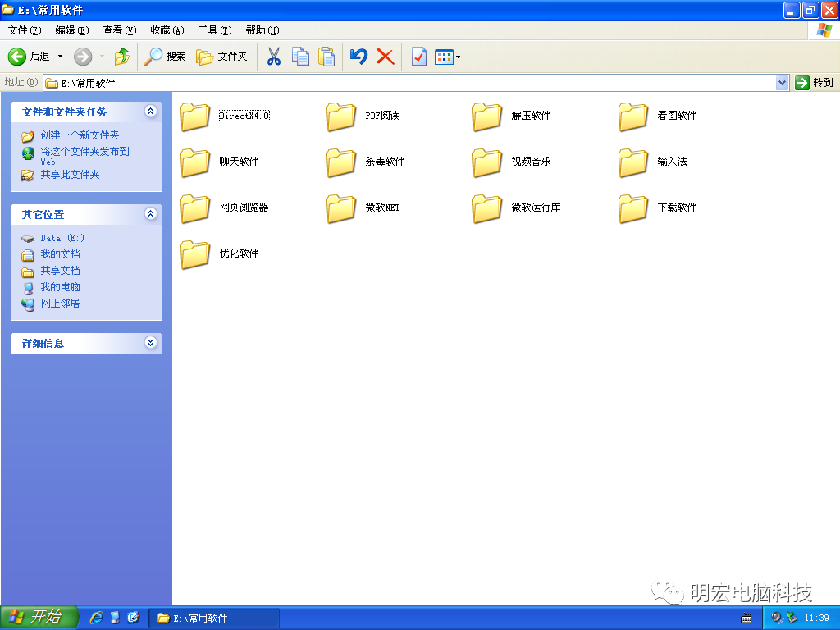Select the 杀毒软件 folder
This screenshot has height=630, width=840.
[366, 162]
